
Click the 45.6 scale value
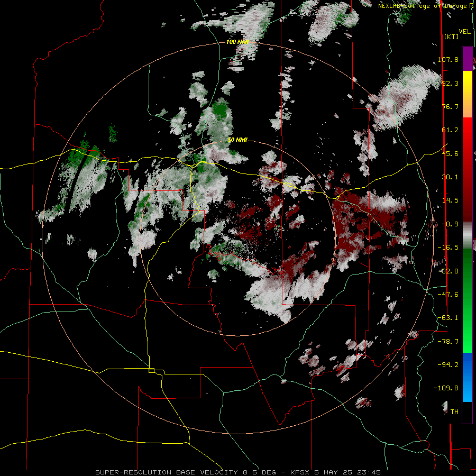(450, 153)
